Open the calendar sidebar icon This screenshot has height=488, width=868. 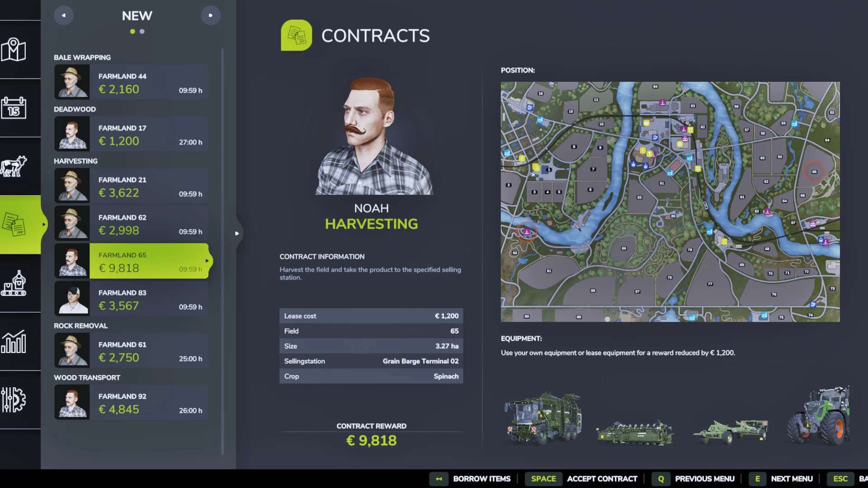[14, 108]
